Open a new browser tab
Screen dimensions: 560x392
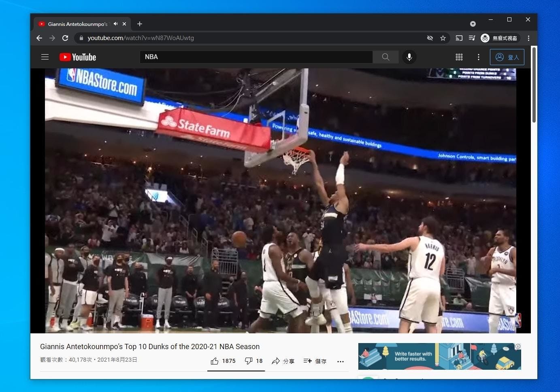140,24
